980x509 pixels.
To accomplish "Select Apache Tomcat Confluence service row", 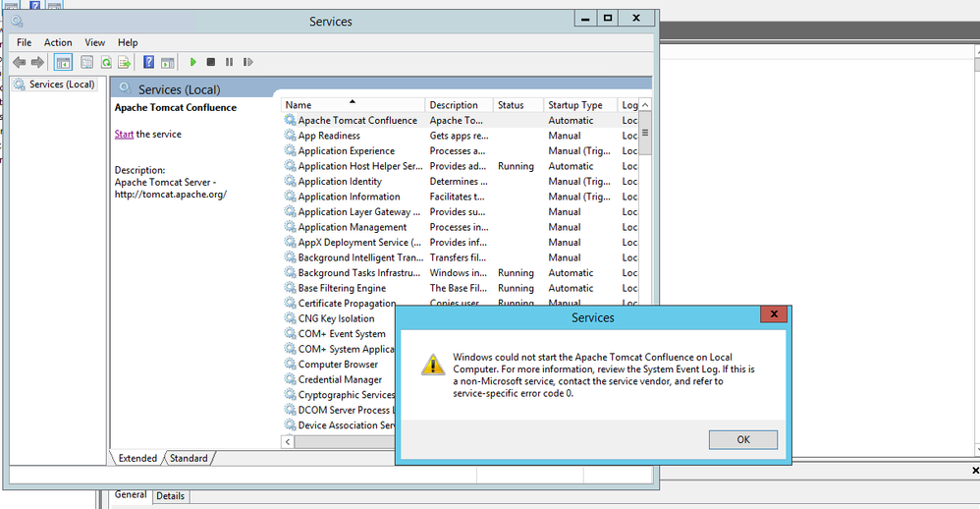I will coord(462,120).
